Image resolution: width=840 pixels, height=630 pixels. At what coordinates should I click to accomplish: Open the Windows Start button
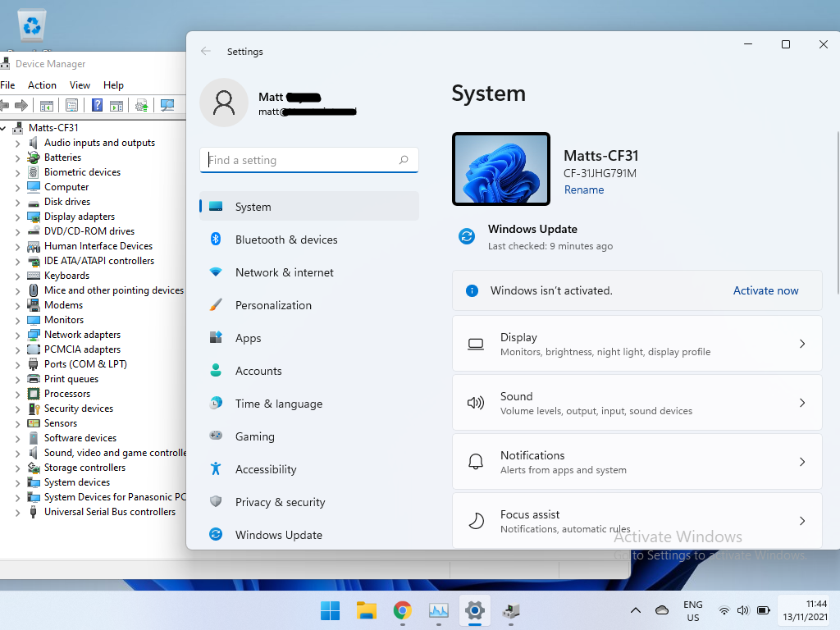click(330, 610)
